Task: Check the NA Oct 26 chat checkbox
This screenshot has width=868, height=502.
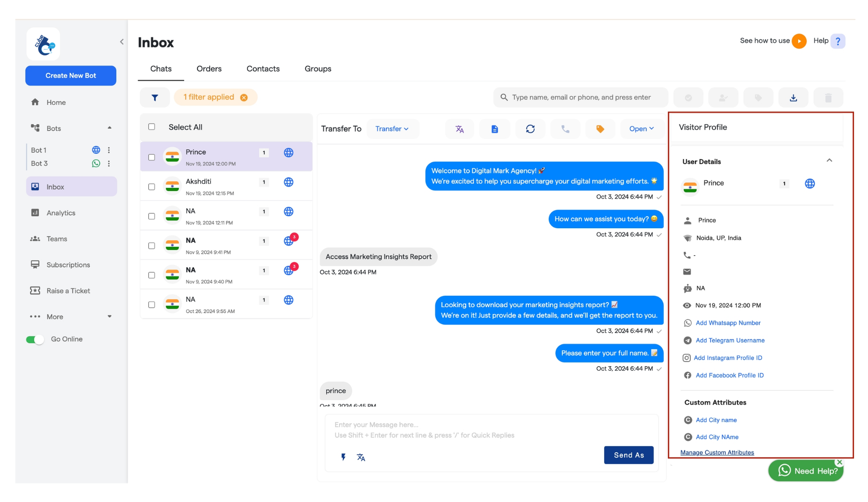Action: [x=152, y=304]
